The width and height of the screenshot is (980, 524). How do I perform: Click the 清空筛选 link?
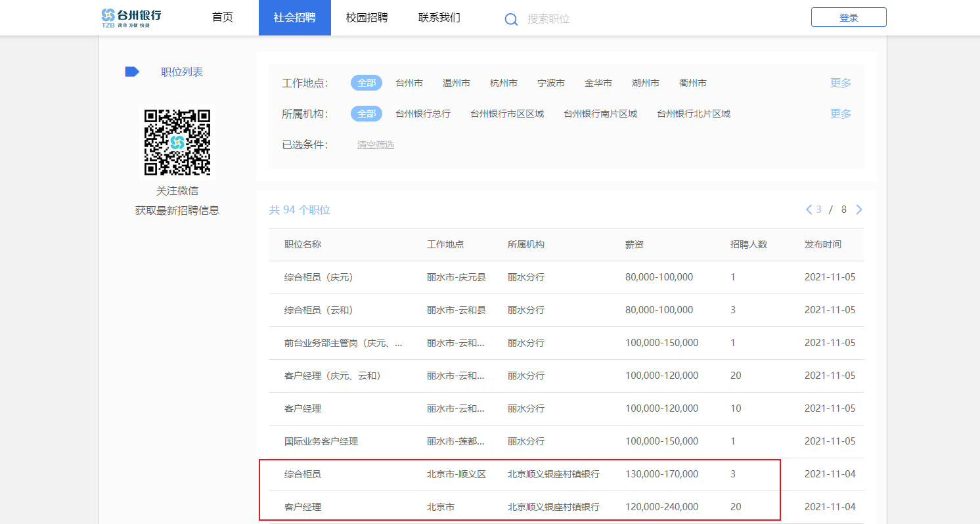click(376, 144)
